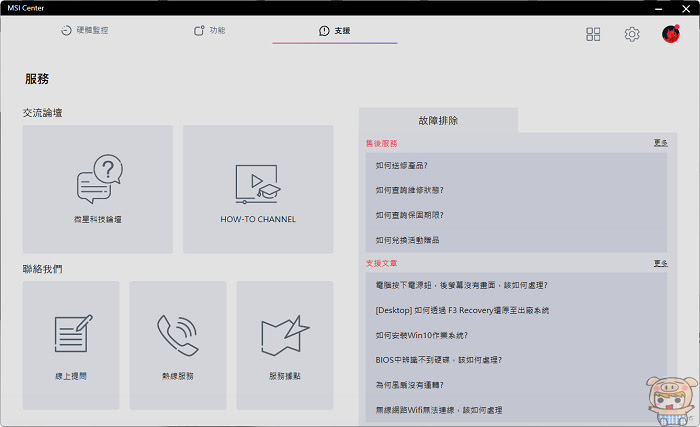Open the 硬體監控 hardware monitoring tab
Viewport: 700px width, 427px height.
coord(85,30)
